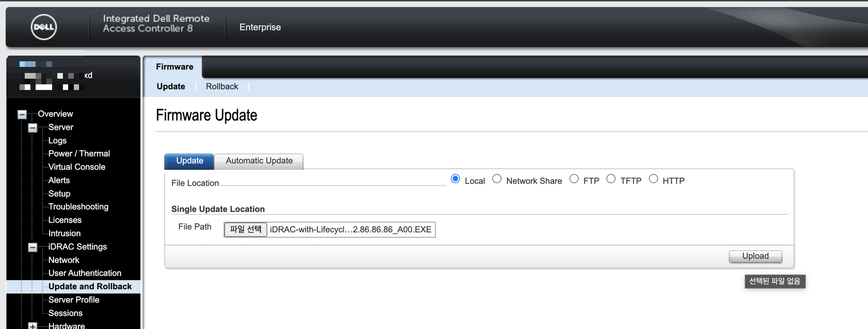Select the blue Update panel tab

click(189, 161)
